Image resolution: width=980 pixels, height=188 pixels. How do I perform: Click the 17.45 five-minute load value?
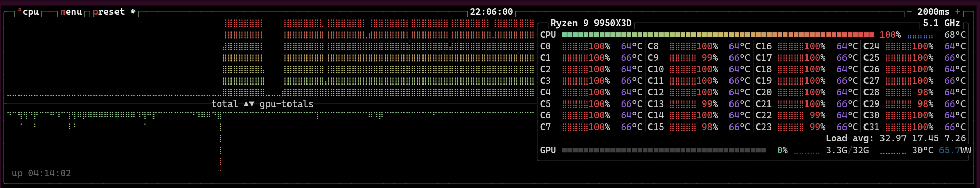pyautogui.click(x=925, y=138)
